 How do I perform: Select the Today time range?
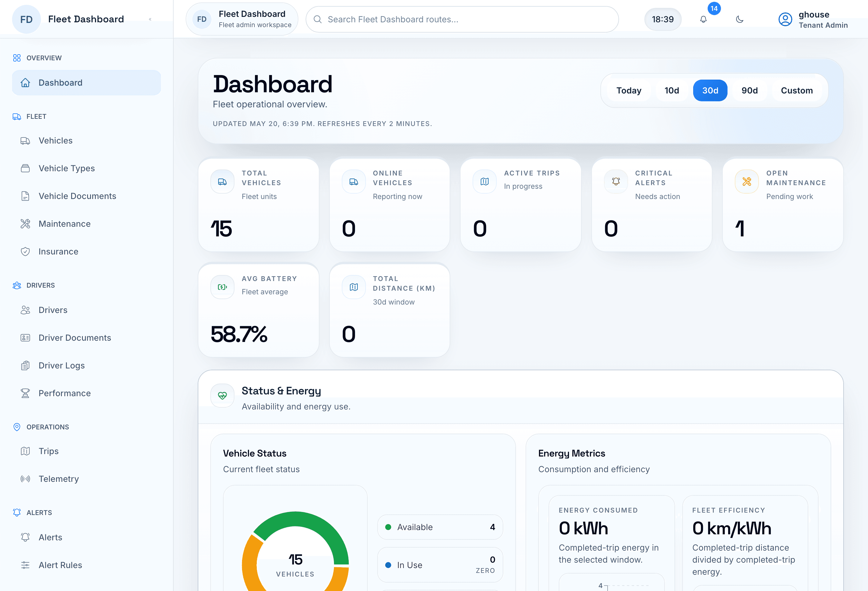pos(629,90)
